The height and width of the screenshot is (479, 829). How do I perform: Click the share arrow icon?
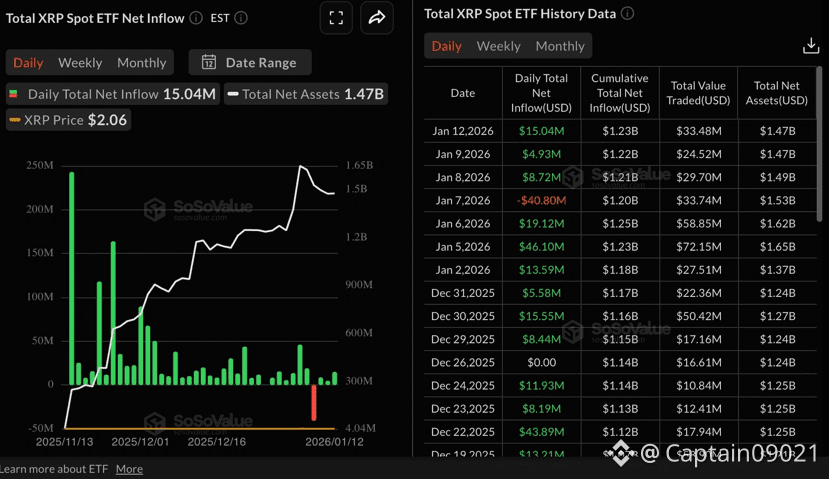point(377,18)
